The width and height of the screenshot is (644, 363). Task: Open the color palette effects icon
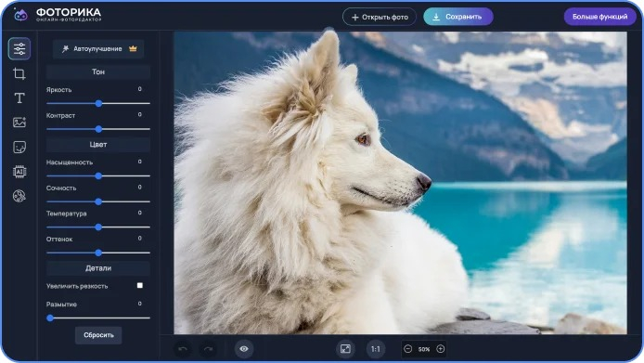(x=19, y=196)
